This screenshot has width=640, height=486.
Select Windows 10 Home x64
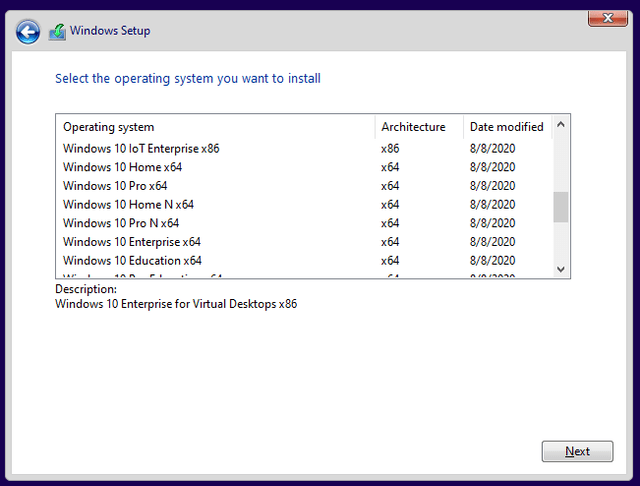click(x=304, y=167)
